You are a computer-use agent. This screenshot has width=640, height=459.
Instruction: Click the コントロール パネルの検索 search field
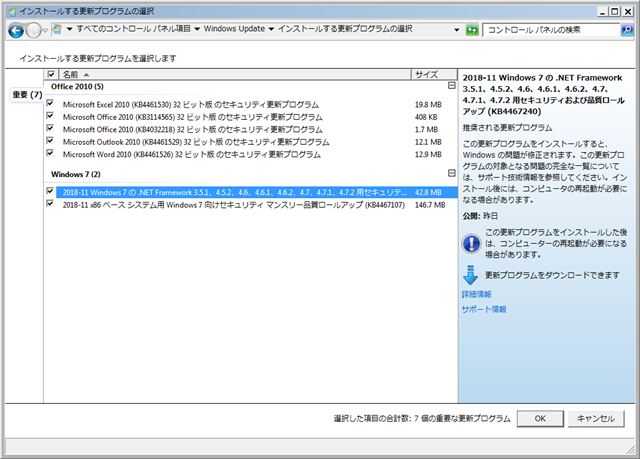click(x=551, y=30)
